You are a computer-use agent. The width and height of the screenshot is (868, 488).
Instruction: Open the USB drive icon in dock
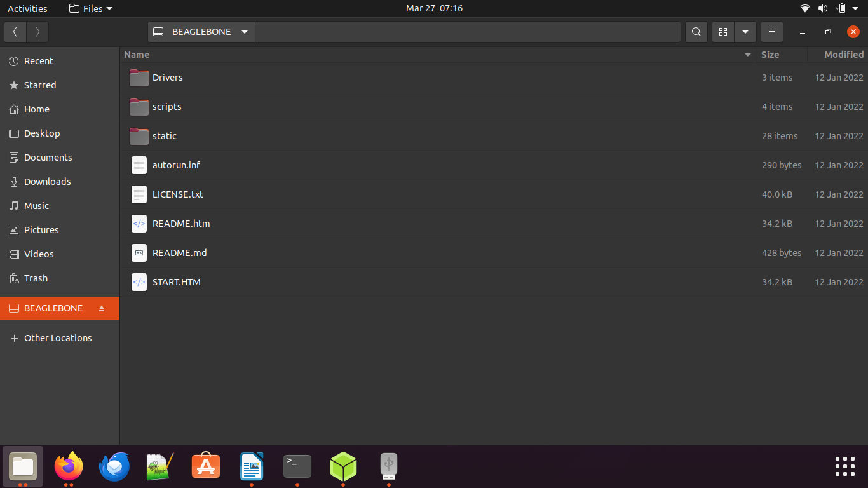389,467
